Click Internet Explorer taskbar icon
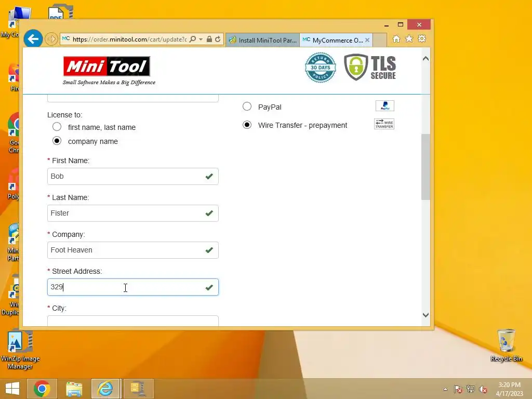The height and width of the screenshot is (399, 532). click(x=105, y=389)
